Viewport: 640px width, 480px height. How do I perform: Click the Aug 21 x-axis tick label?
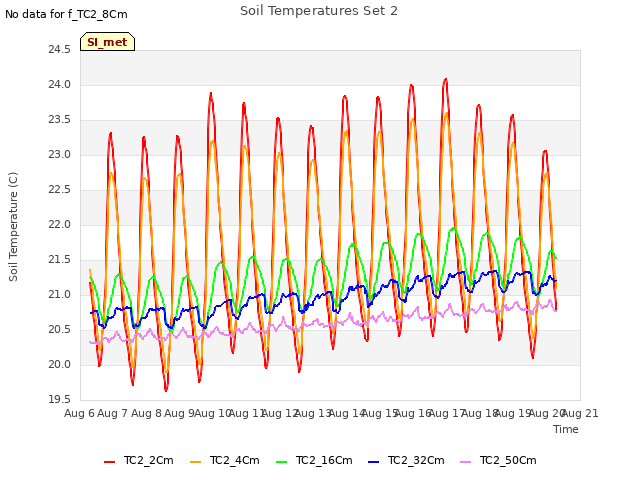coord(580,413)
